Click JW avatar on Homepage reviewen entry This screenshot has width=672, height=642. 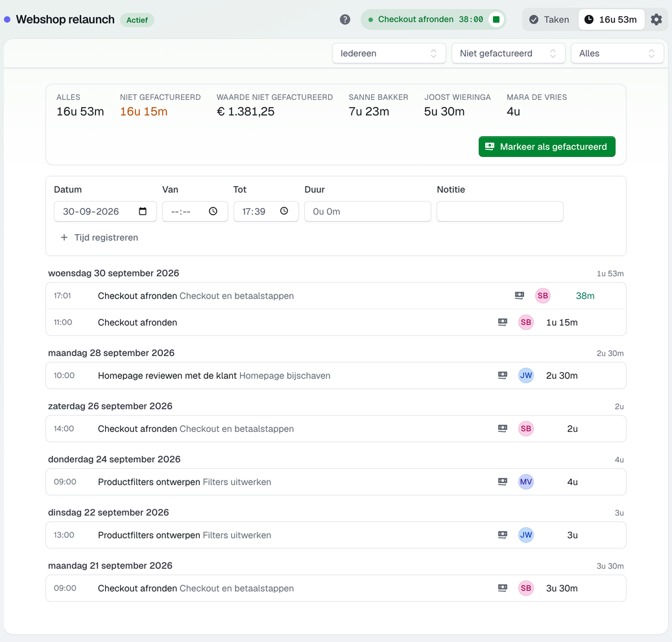526,375
